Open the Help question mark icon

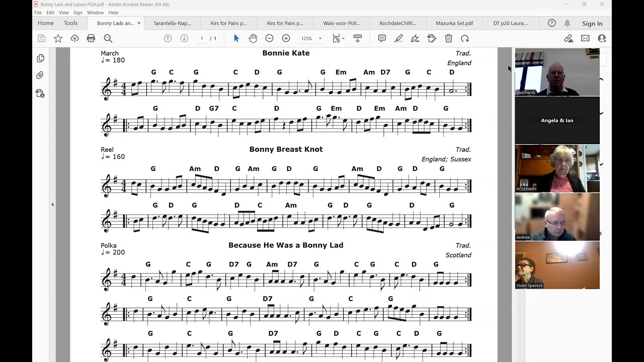pos(552,23)
